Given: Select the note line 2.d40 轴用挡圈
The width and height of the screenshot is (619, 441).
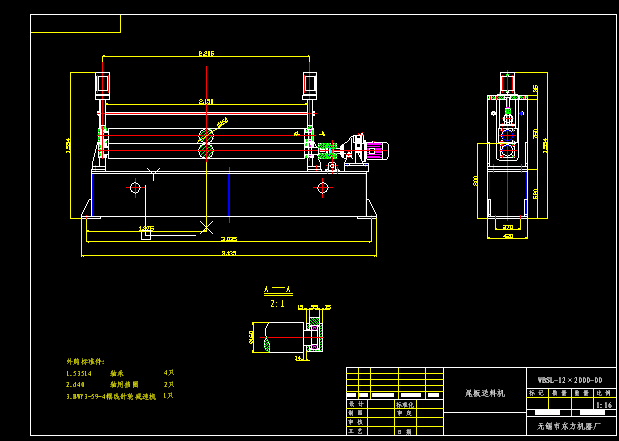Looking at the screenshot, I should [102, 385].
